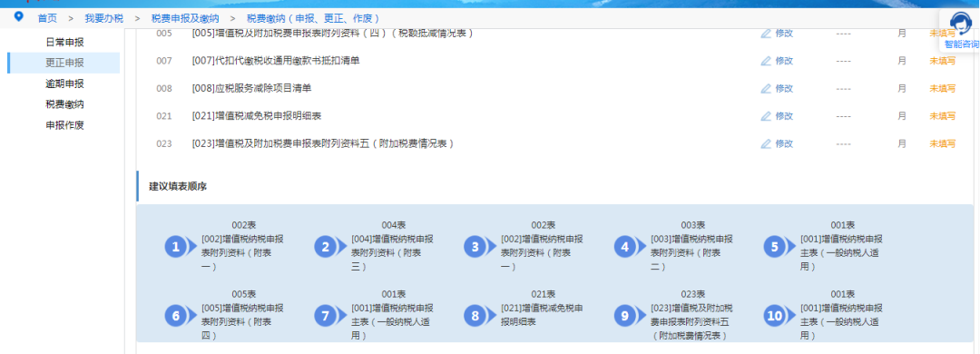
Task: Open 税费申报及缴纳 breadcrumb link
Action: (185, 18)
